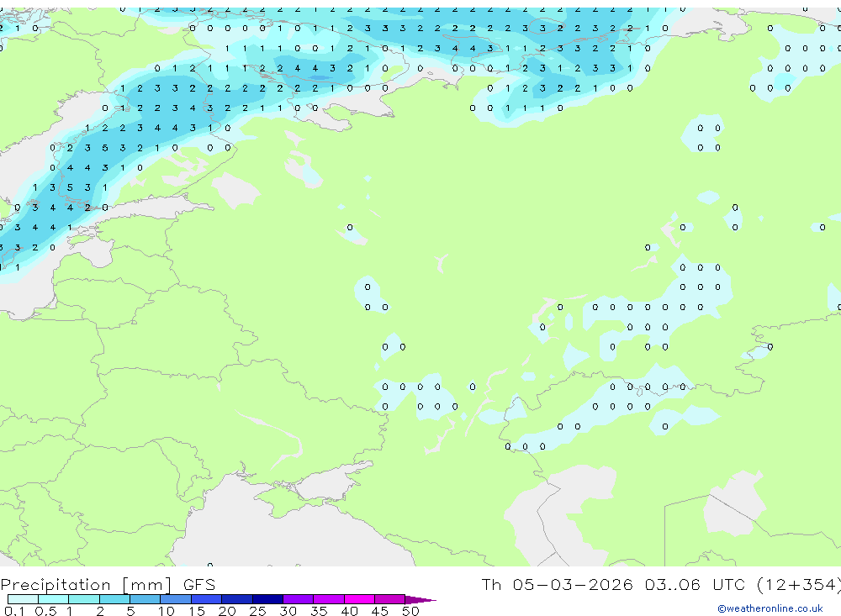Click the '35' legend scale label
This screenshot has height=616, width=841.
319,611
